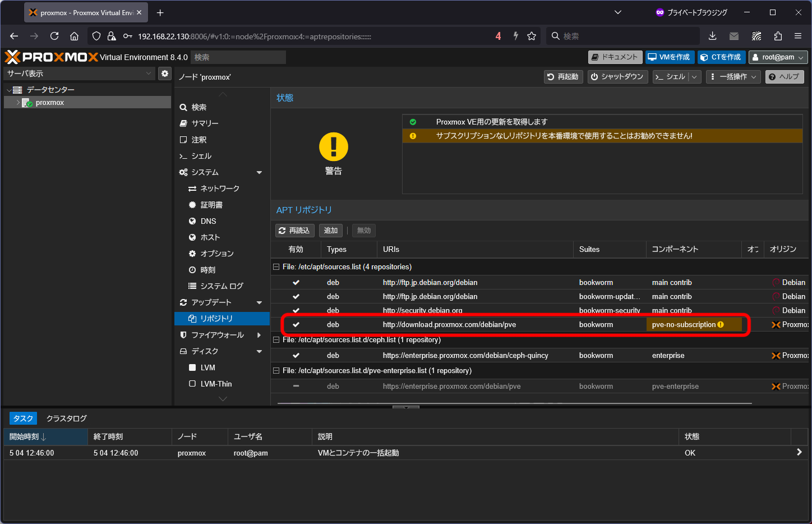The width and height of the screenshot is (812, 524).
Task: Open 証明書 certificates item
Action: point(222,205)
